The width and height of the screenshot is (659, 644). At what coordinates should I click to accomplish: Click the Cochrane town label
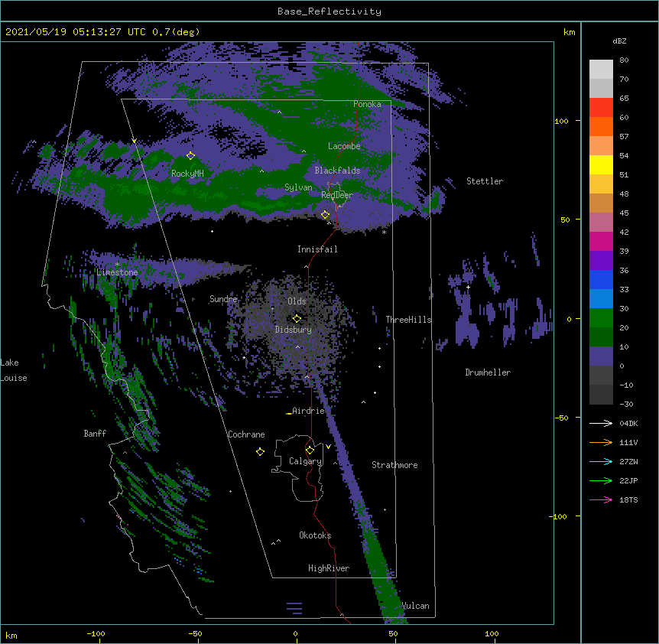pos(246,434)
